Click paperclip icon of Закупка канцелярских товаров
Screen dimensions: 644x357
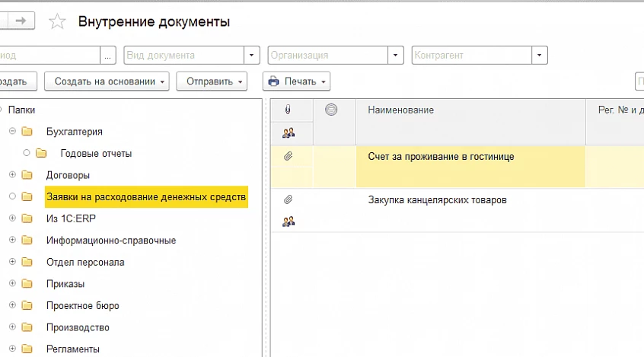click(x=288, y=199)
